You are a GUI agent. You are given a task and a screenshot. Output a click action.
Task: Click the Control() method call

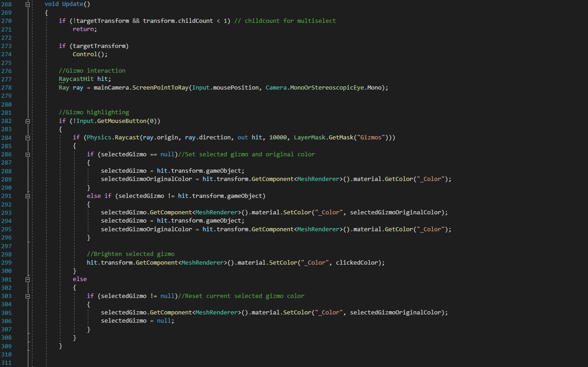tap(85, 54)
